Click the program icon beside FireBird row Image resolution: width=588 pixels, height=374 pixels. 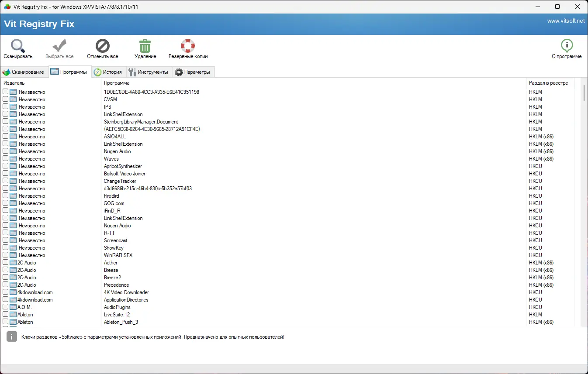coord(13,196)
